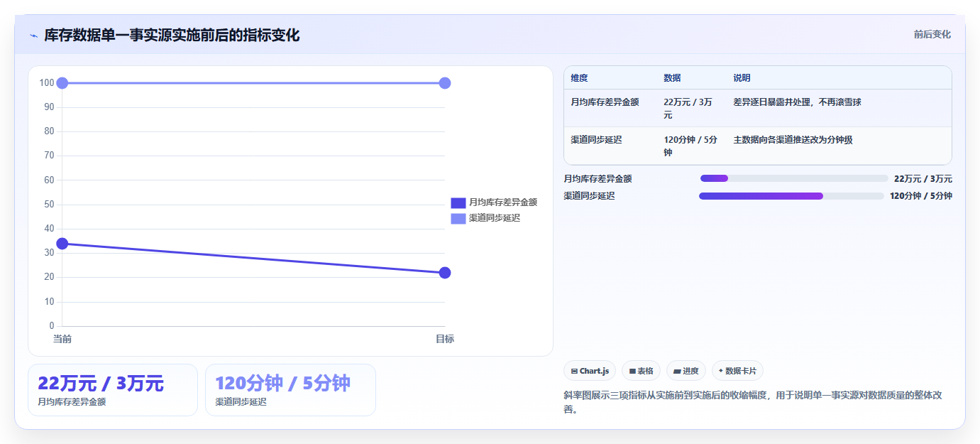The height and width of the screenshot is (444, 980).
Task: Click the 前后变化 label in header
Action: (x=932, y=35)
